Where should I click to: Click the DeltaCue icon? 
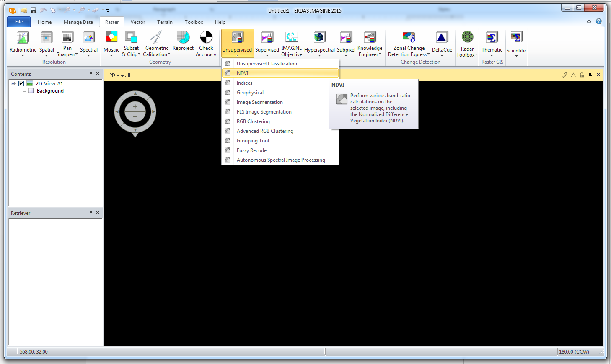coord(442,38)
